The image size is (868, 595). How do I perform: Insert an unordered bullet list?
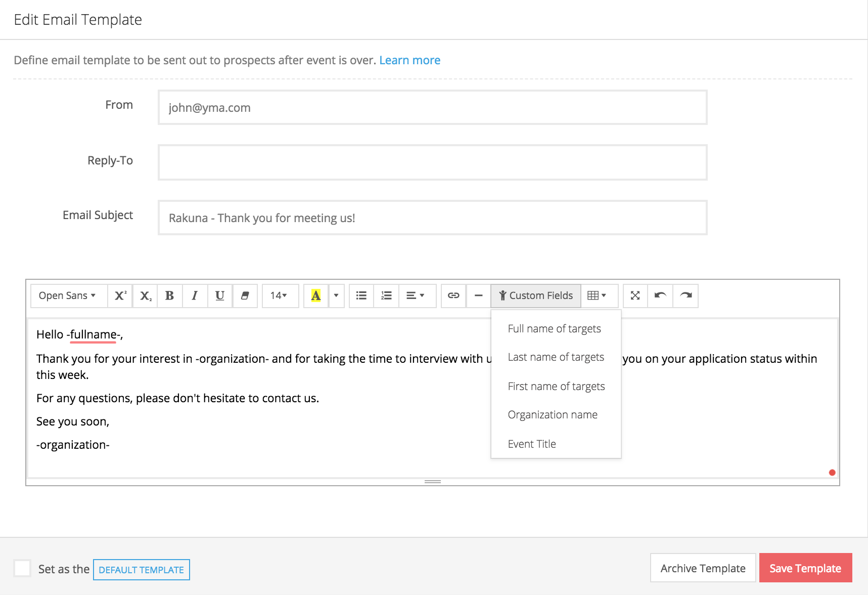click(x=361, y=295)
